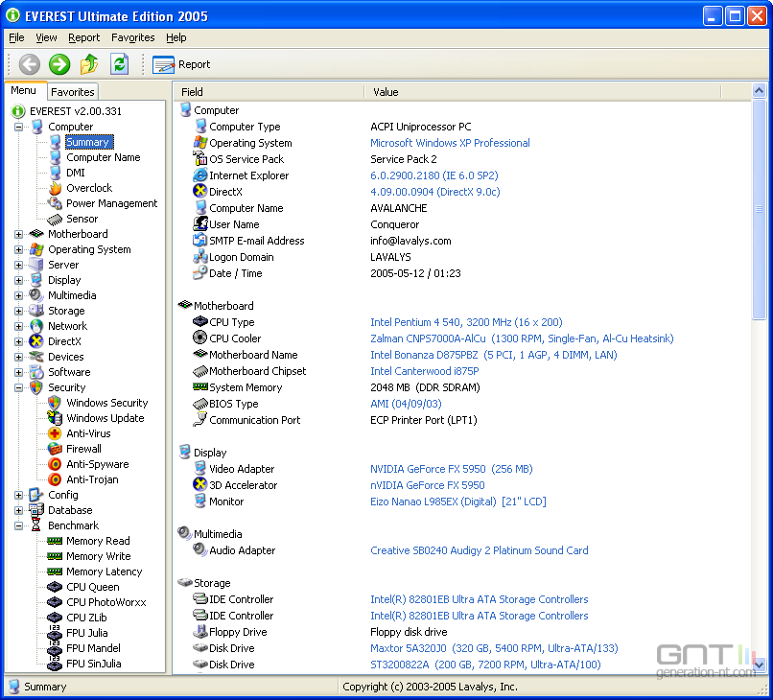Viewport: 773px width, 700px height.
Task: Click the green Forward arrow toolbar icon
Action: pyautogui.click(x=59, y=64)
